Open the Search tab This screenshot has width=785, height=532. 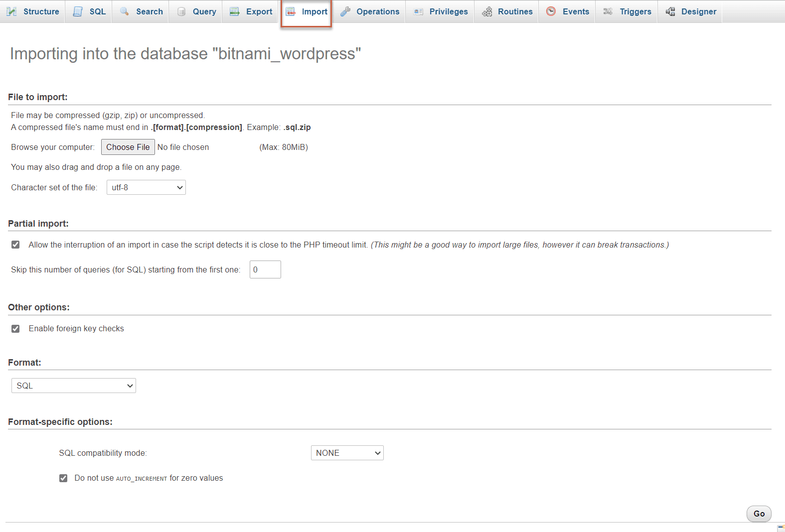(141, 11)
